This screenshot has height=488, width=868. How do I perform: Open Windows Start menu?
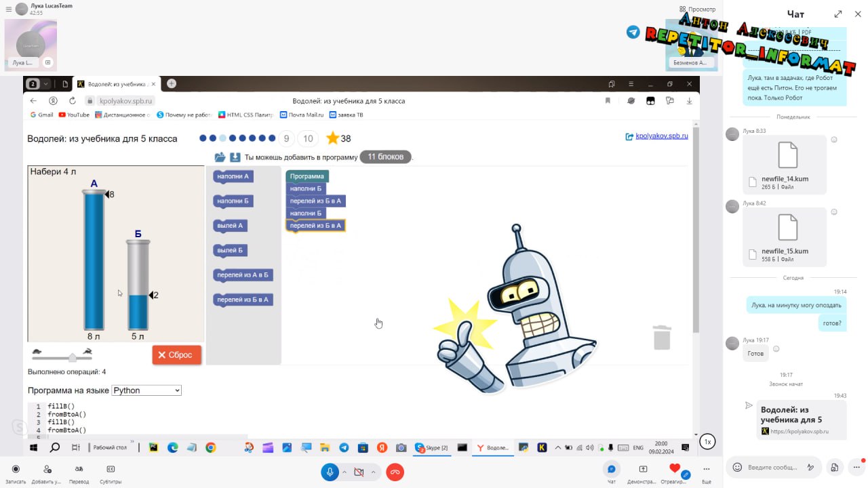coord(33,447)
